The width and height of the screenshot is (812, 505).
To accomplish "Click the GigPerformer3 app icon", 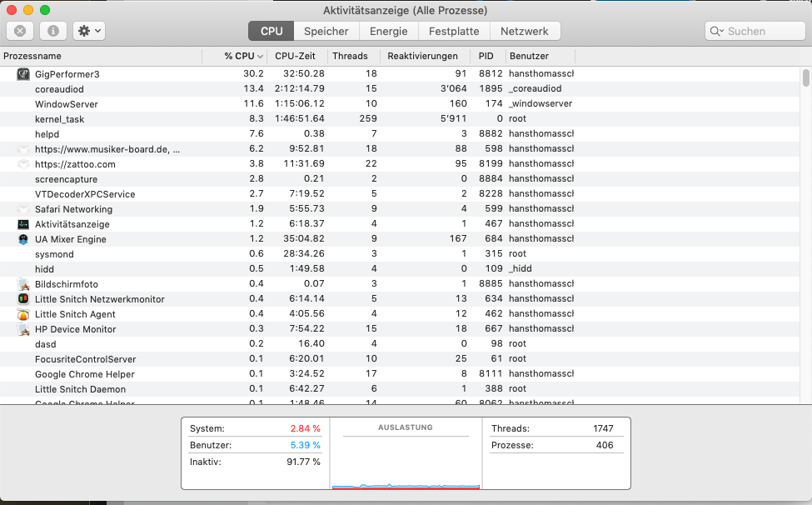I will tap(23, 74).
